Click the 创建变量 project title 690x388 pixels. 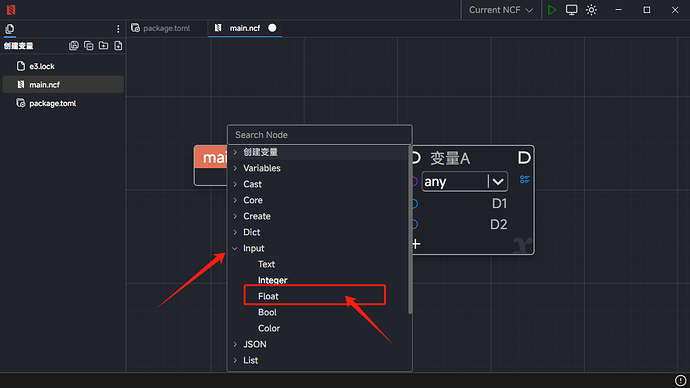click(18, 46)
